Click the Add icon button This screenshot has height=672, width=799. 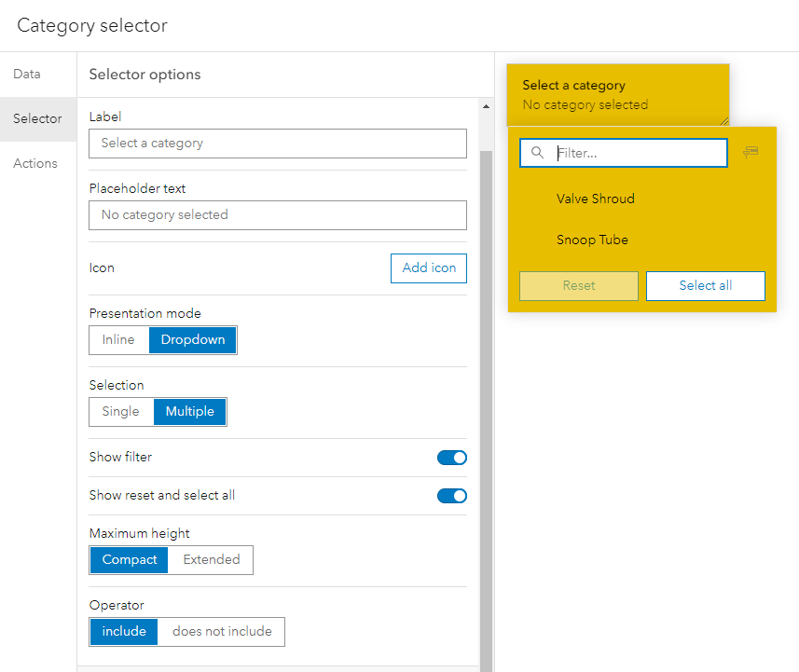click(x=429, y=268)
